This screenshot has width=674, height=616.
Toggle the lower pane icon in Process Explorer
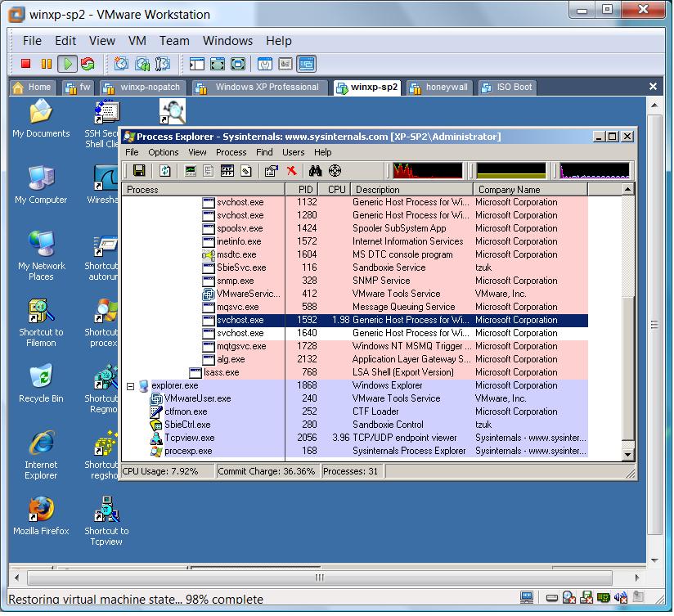click(x=227, y=171)
